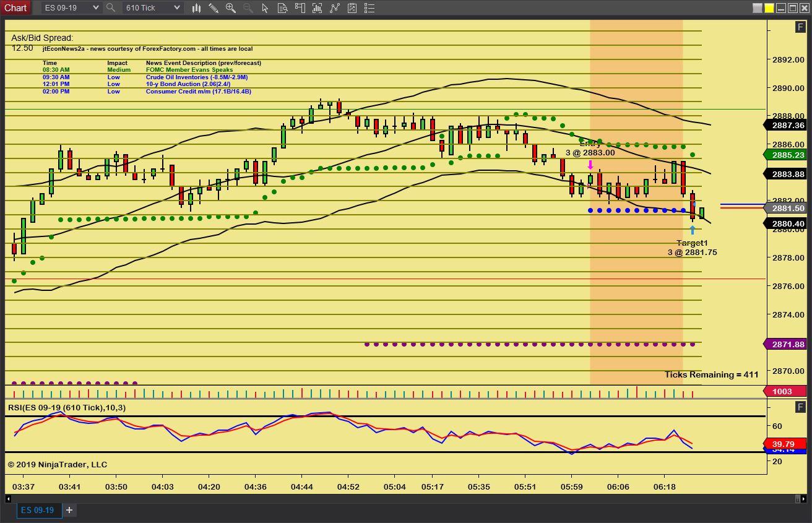The height and width of the screenshot is (523, 812).
Task: Click the 02:00 PM news time
Action: (x=56, y=92)
